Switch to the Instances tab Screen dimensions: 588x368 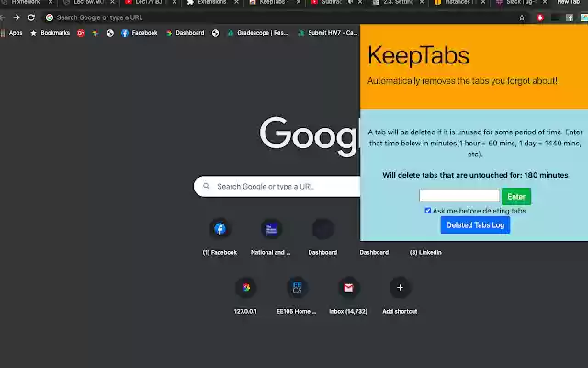458,2
